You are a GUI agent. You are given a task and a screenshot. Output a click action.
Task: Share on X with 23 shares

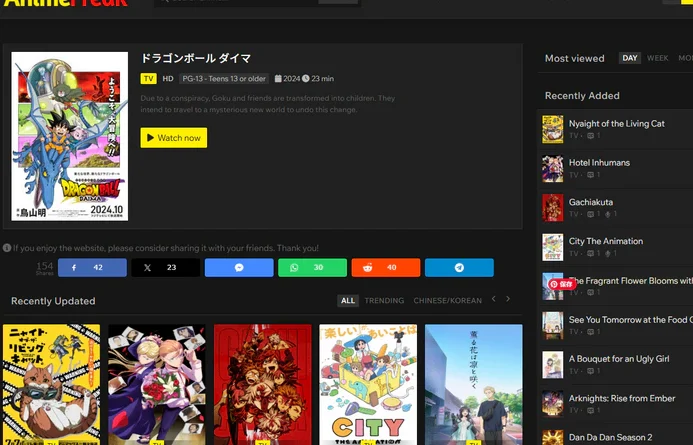click(165, 267)
